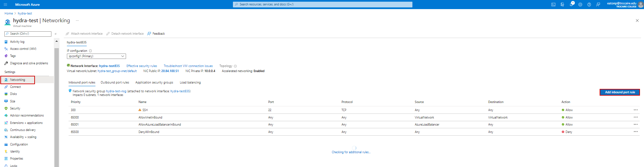This screenshot has width=644, height=167.
Task: Click the help question mark icon
Action: (x=589, y=4)
